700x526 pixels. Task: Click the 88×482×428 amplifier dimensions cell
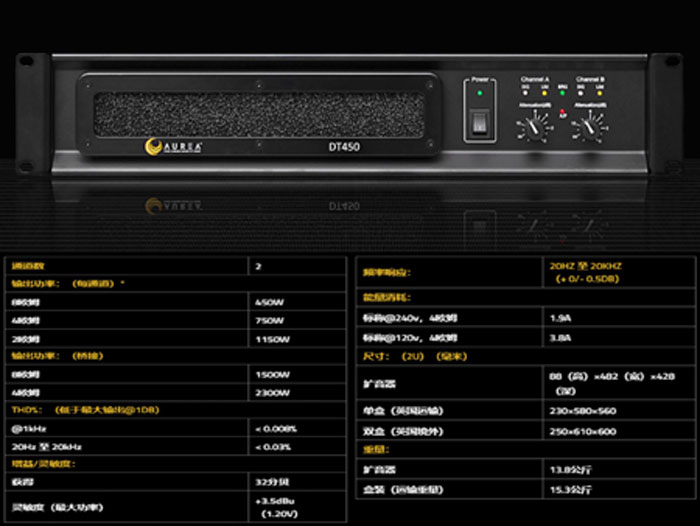[619, 383]
